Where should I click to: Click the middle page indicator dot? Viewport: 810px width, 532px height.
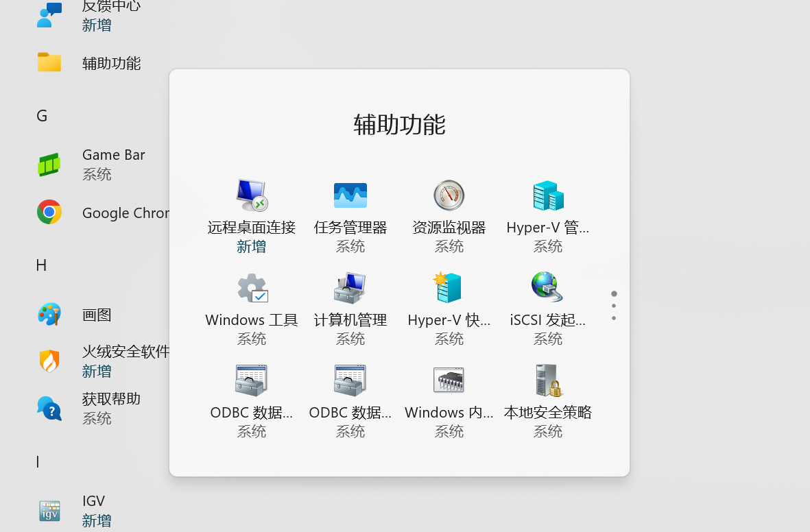pos(614,306)
